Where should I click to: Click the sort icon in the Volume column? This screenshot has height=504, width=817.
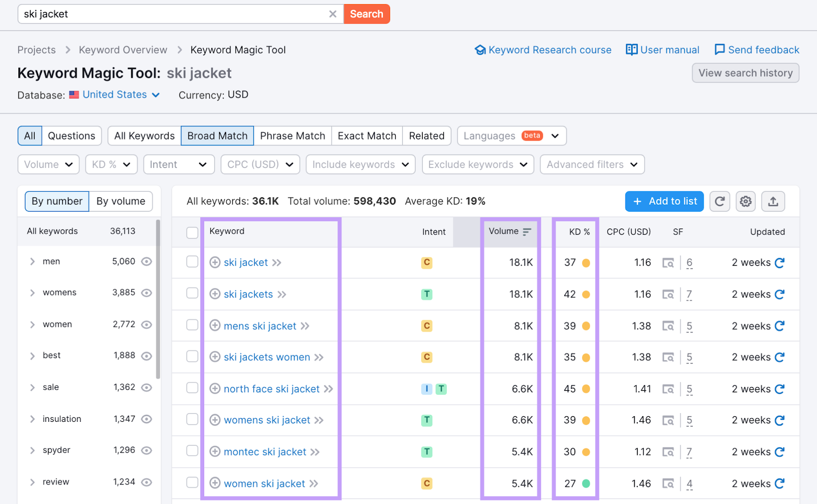pyautogui.click(x=526, y=231)
